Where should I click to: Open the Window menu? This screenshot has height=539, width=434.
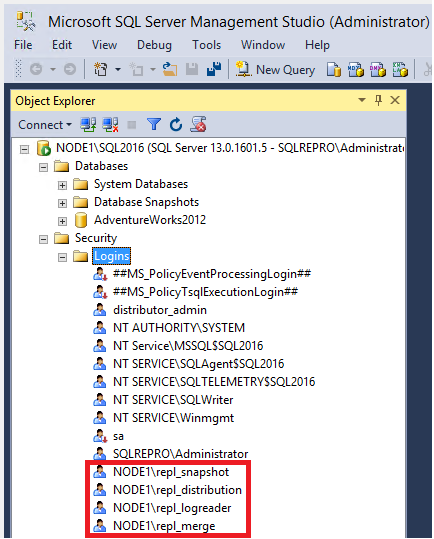(x=263, y=45)
